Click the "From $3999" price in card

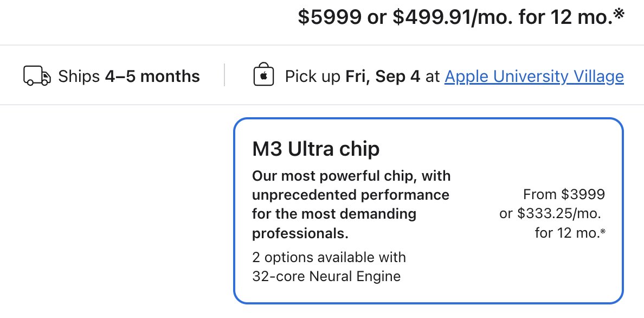[564, 194]
